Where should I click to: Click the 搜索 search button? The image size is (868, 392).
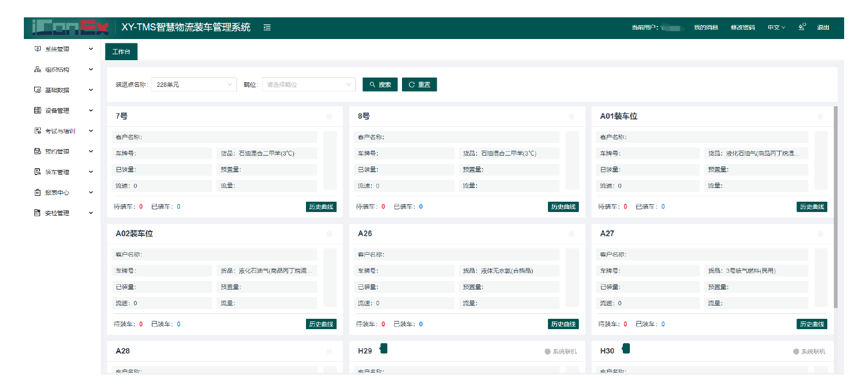[x=380, y=85]
